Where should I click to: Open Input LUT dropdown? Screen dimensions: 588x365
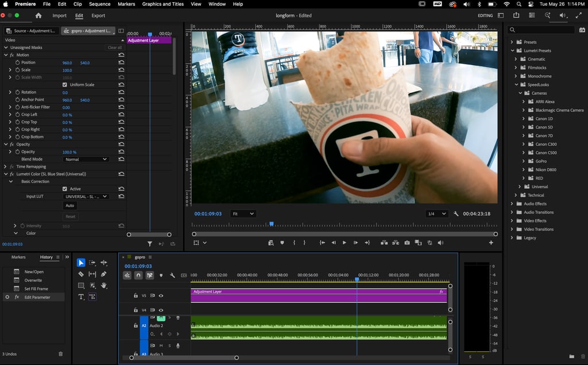(x=86, y=196)
